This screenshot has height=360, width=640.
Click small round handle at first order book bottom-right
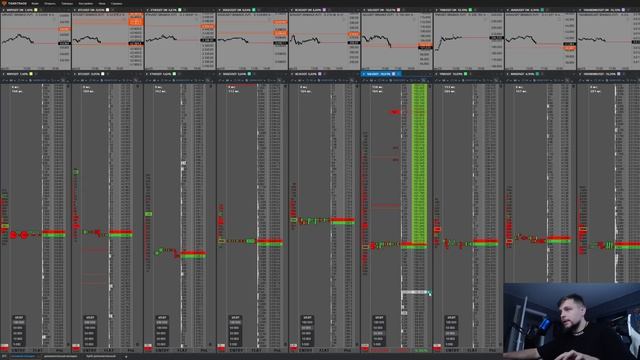click(68, 345)
